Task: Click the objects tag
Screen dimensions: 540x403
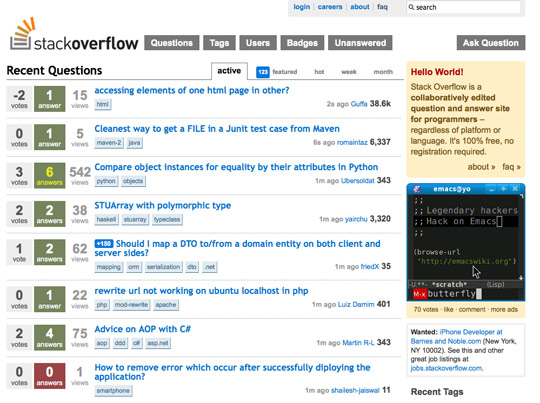Action: coord(133,181)
